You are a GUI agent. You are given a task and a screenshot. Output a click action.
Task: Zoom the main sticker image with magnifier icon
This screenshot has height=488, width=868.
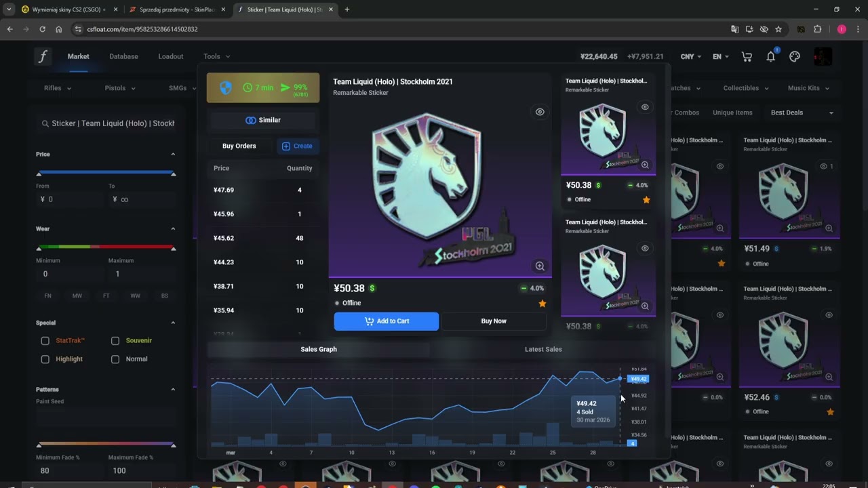pos(540,266)
